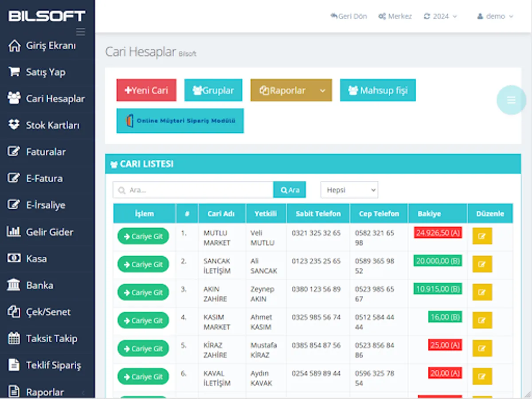Open the Mahsup fişi screen
The image size is (532, 399).
(378, 90)
